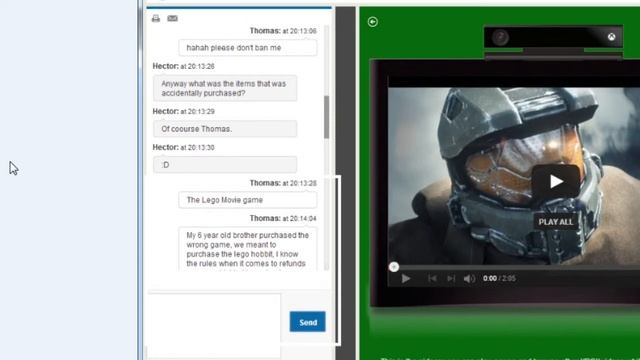This screenshot has height=360, width=640.
Task: Click the video time display 0:00 / 2:05
Action: point(499,278)
